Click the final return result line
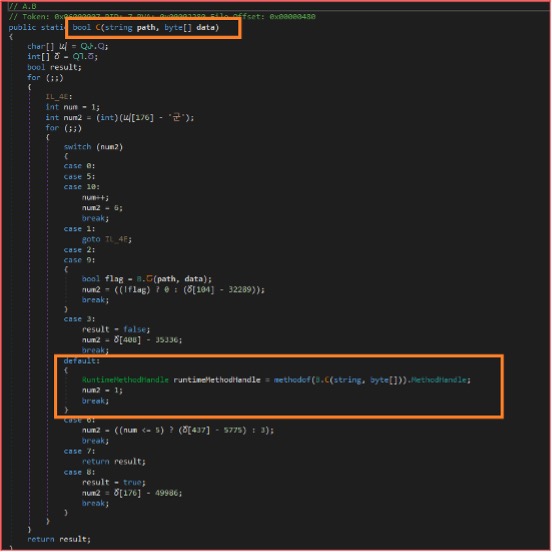Image resolution: width=552 pixels, height=552 pixels. pos(59,539)
